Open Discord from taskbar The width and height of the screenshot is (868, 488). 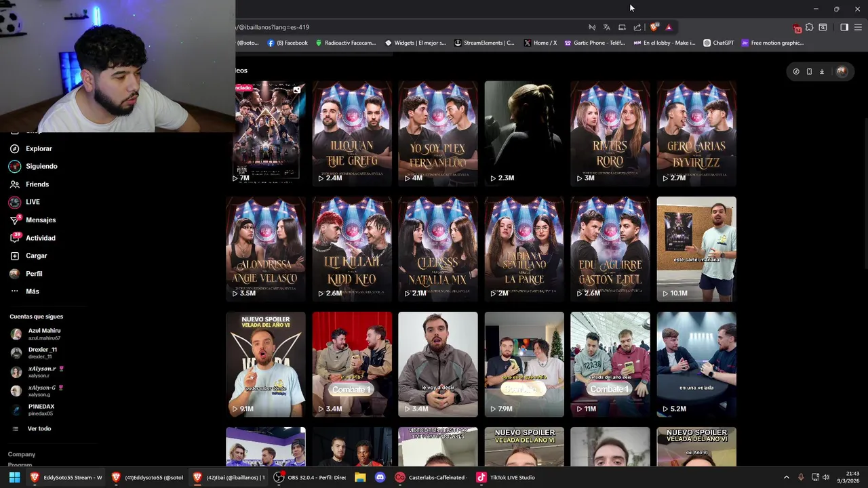(x=380, y=477)
